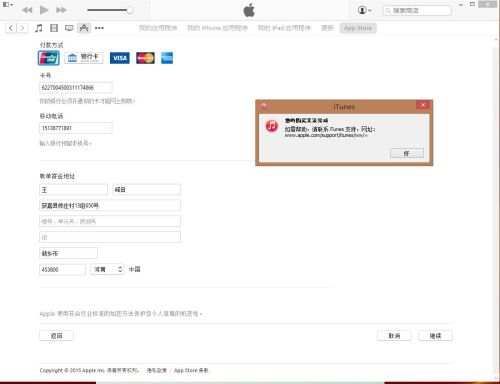Click the given name field beside the surname
Viewport: 500px width, 384px height.
pyautogui.click(x=147, y=190)
